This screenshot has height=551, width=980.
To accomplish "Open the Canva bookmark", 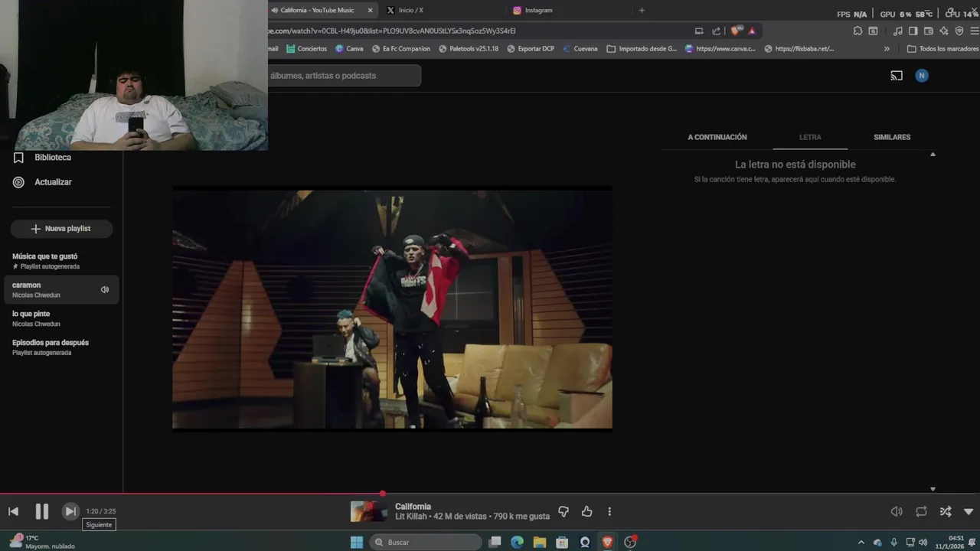I will coord(349,48).
